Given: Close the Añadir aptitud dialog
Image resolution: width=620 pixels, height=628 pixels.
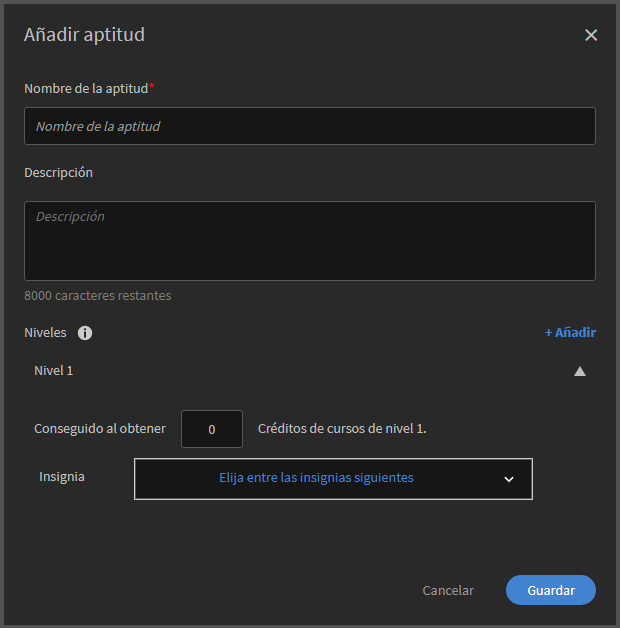Looking at the screenshot, I should (x=591, y=35).
